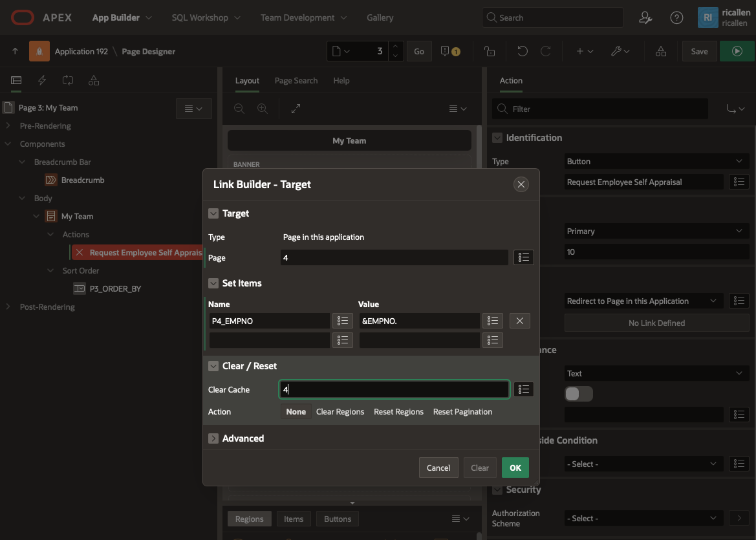Remove the P4_EMPNO set item row
756x540 pixels.
[x=519, y=321]
